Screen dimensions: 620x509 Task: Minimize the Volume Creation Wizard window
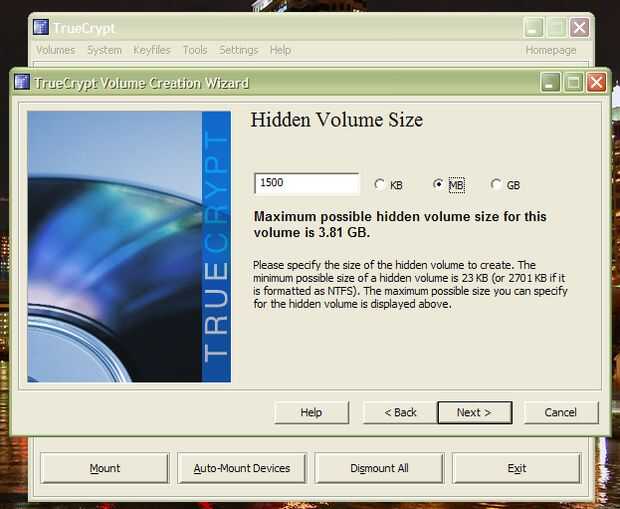click(550, 82)
